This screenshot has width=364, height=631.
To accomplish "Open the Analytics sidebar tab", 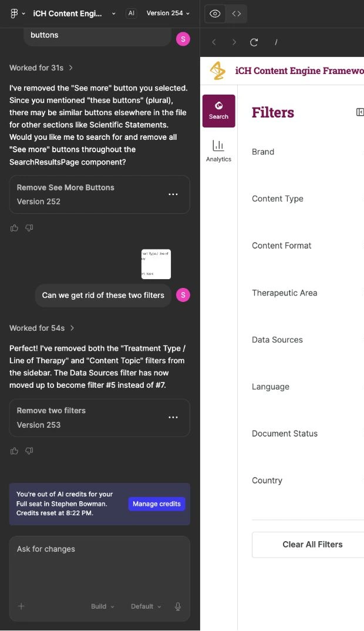I will point(218,151).
